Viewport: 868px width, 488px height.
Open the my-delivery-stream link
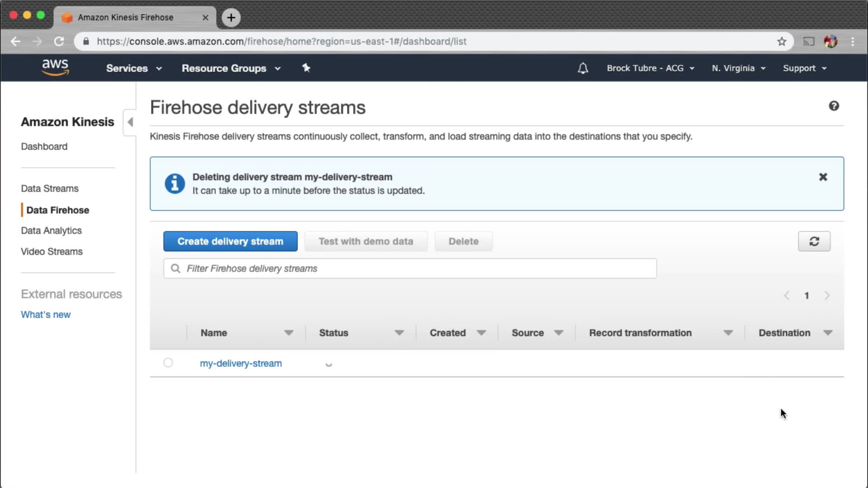click(241, 363)
